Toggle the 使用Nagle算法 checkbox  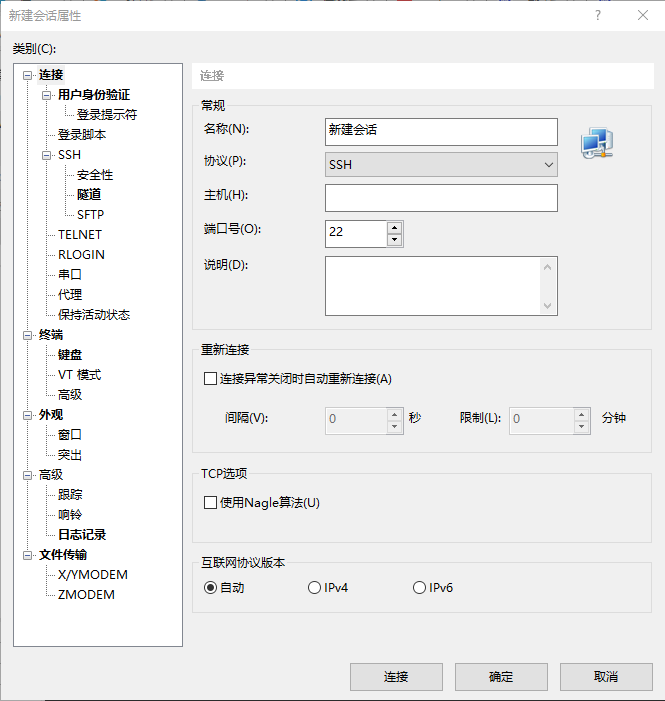(x=210, y=503)
